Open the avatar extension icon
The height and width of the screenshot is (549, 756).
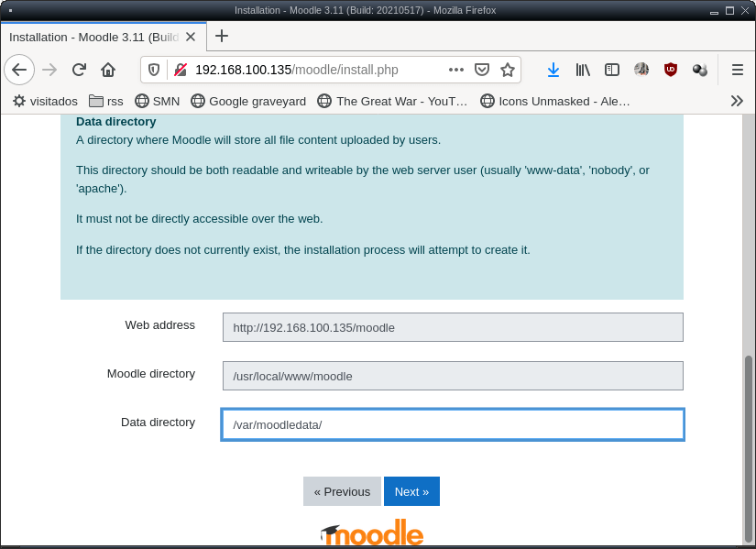(x=641, y=70)
